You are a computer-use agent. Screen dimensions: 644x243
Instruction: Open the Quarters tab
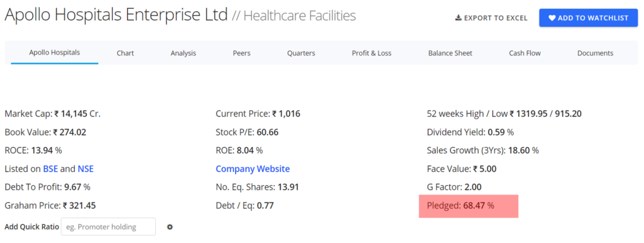(x=301, y=53)
